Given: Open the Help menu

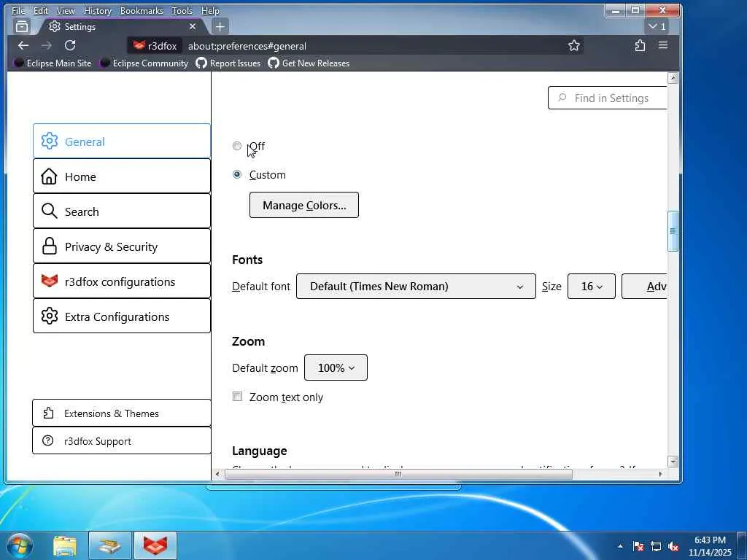Looking at the screenshot, I should pyautogui.click(x=210, y=10).
